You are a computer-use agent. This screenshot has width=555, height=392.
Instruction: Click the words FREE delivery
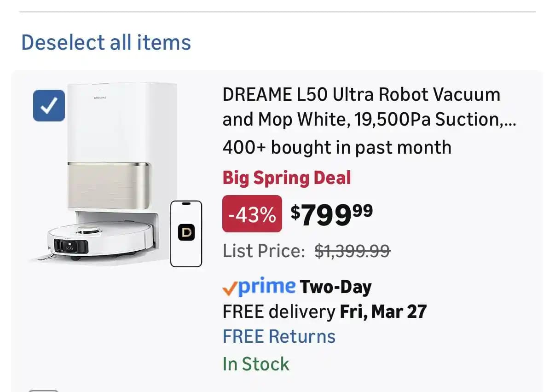[279, 312]
